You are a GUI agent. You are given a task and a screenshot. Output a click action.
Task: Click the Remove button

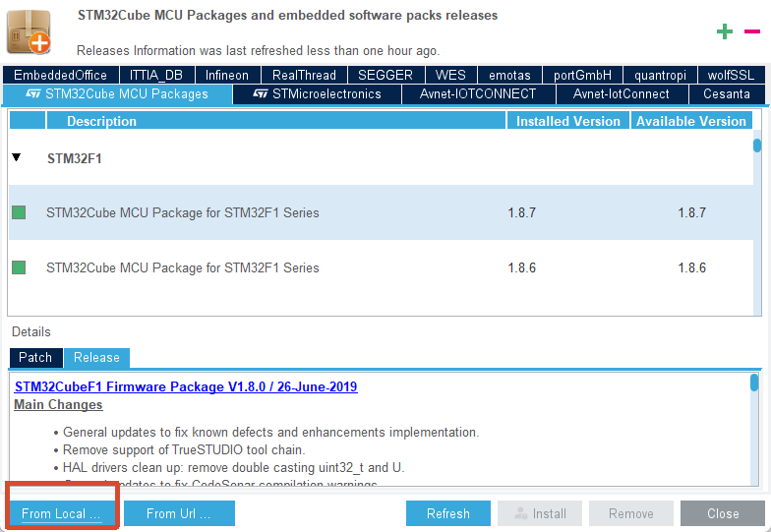(631, 513)
